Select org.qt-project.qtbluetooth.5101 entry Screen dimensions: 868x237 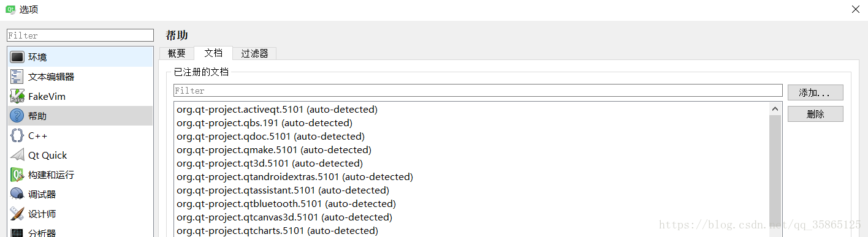[x=286, y=203]
